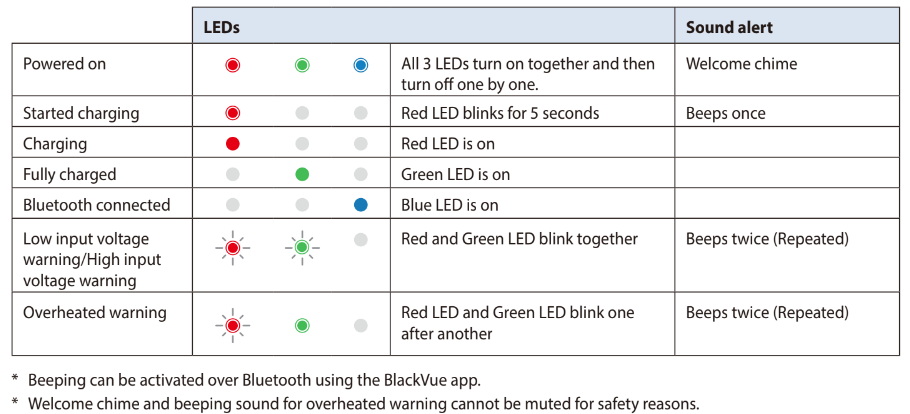Click the blue LED icon in Powered on row
This screenshot has height=414, width=910.
tap(360, 65)
